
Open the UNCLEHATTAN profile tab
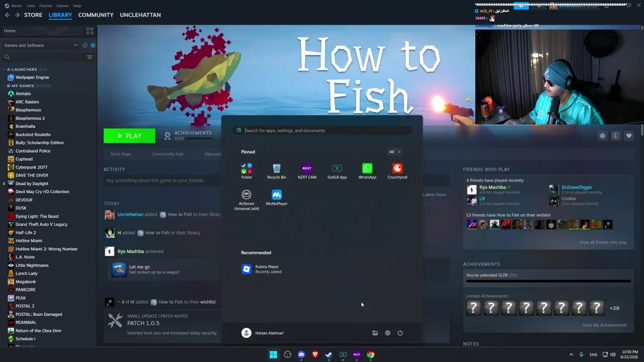tap(140, 15)
